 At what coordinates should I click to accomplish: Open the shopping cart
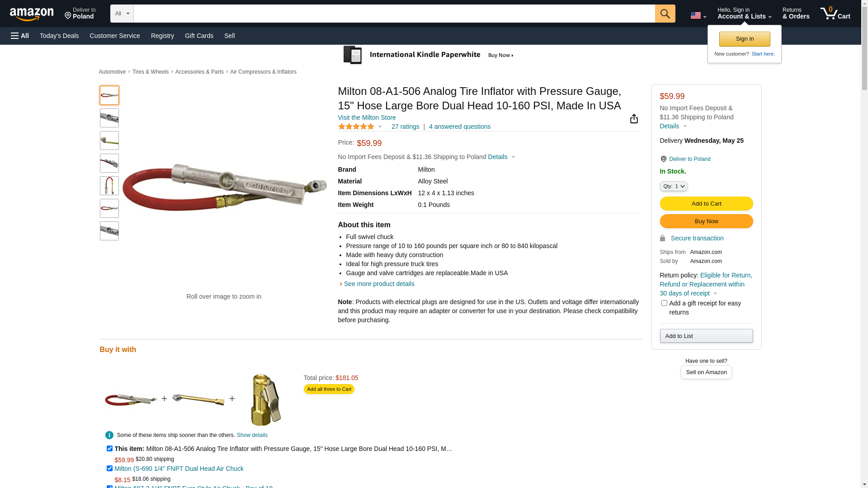point(835,14)
